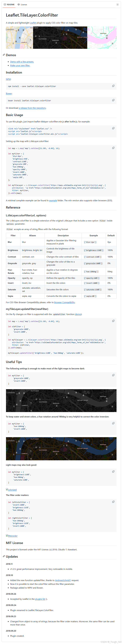122x644 pixels.
Task: Open the Browser Compatibility link
Action: click(64, 302)
